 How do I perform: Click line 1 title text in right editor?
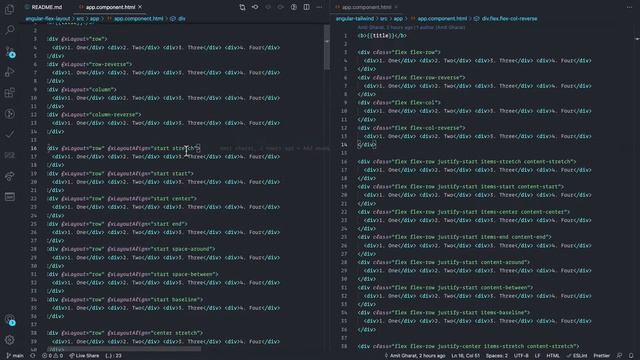pos(381,36)
